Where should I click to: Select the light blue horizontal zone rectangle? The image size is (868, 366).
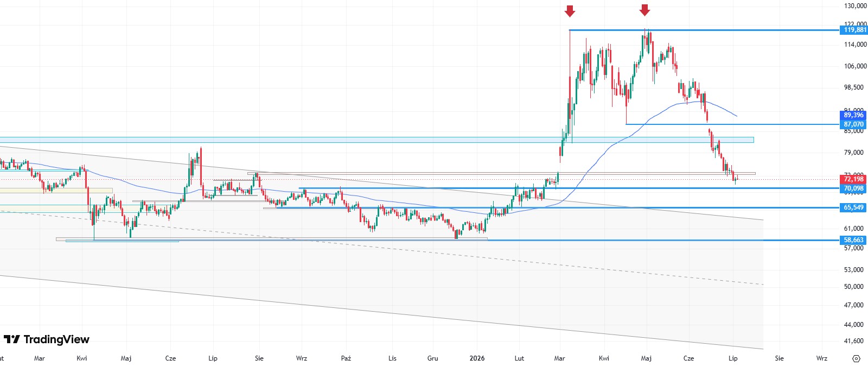(x=376, y=140)
